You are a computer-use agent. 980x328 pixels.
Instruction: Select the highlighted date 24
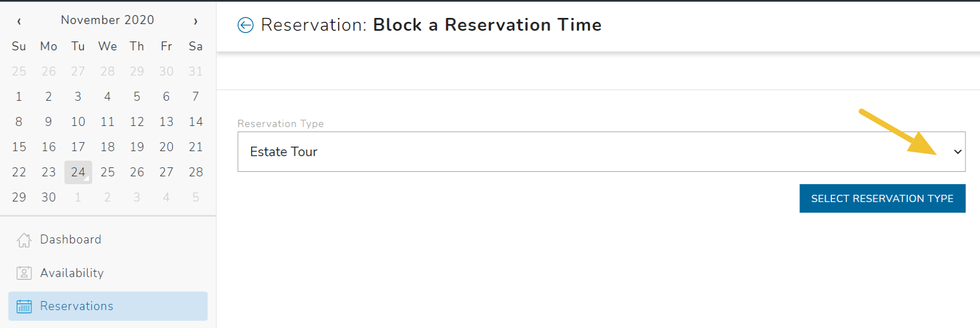click(x=78, y=172)
